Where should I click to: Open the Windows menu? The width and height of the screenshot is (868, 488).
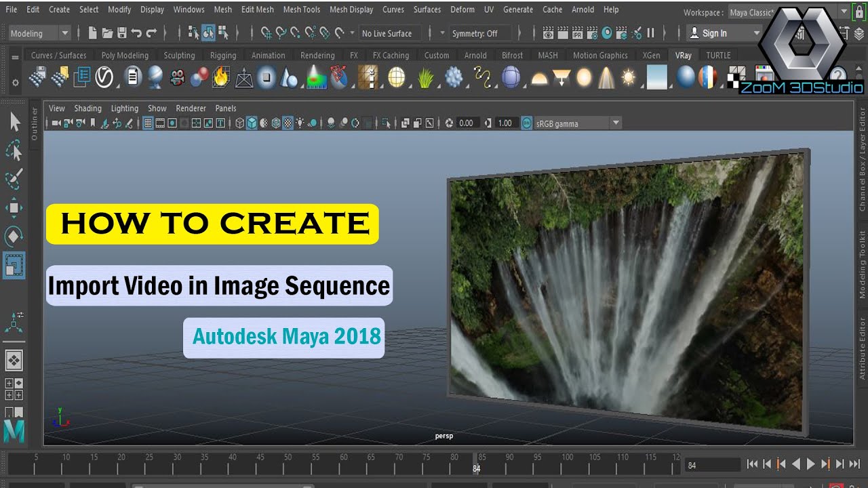189,9
